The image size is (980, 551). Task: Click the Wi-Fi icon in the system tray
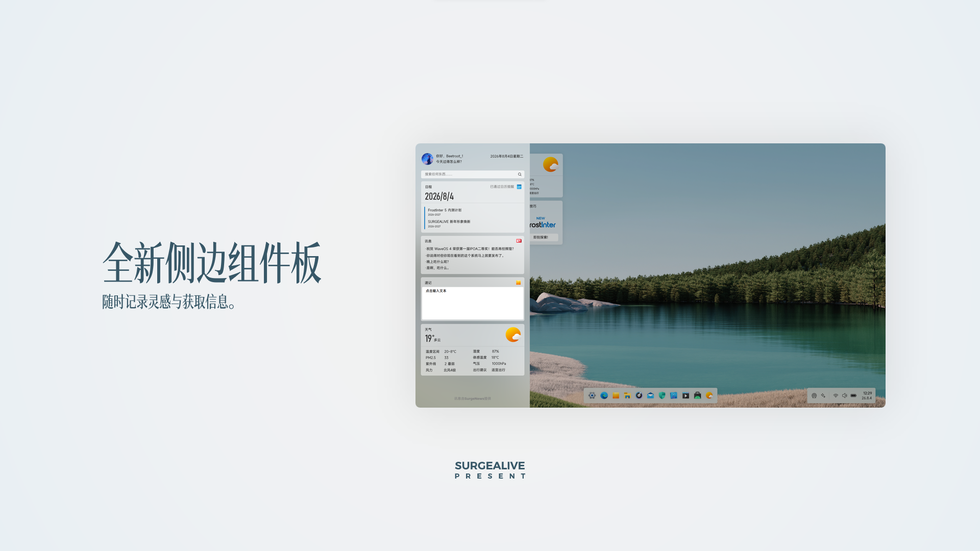point(836,395)
